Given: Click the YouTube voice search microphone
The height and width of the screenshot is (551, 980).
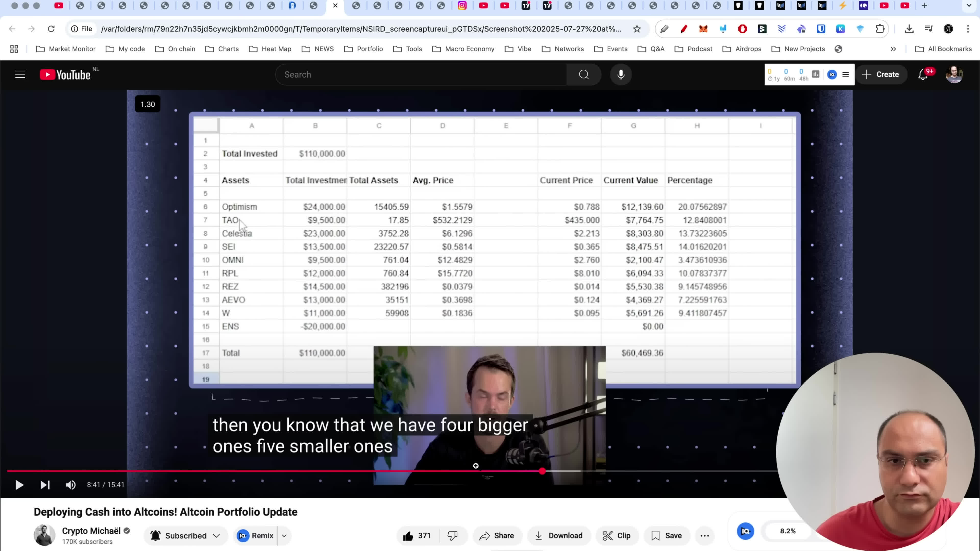Looking at the screenshot, I should click(x=620, y=74).
